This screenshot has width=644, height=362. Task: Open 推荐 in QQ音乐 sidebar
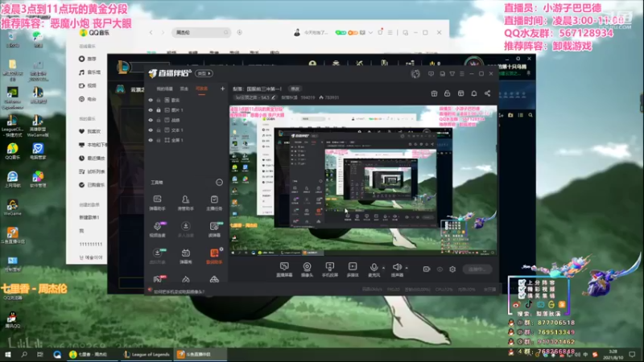click(88, 59)
